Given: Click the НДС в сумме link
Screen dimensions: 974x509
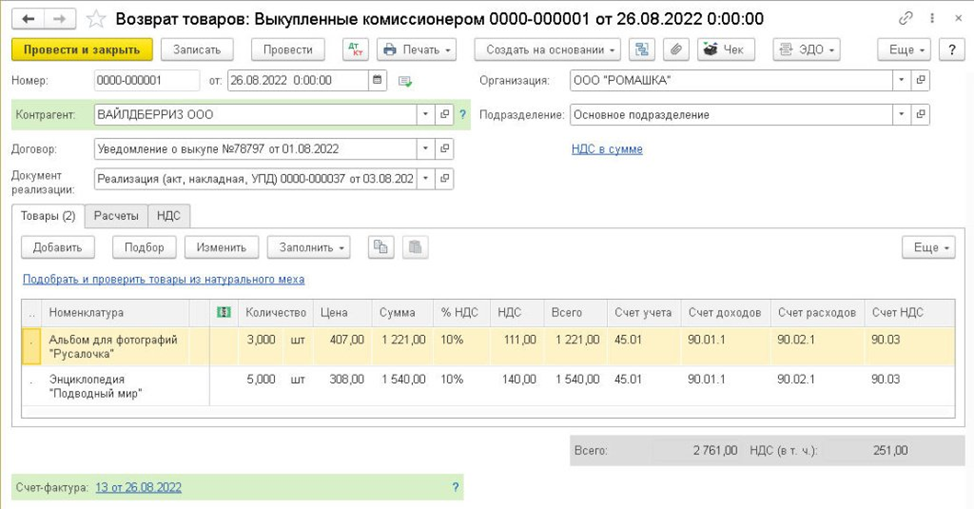Looking at the screenshot, I should pyautogui.click(x=606, y=149).
